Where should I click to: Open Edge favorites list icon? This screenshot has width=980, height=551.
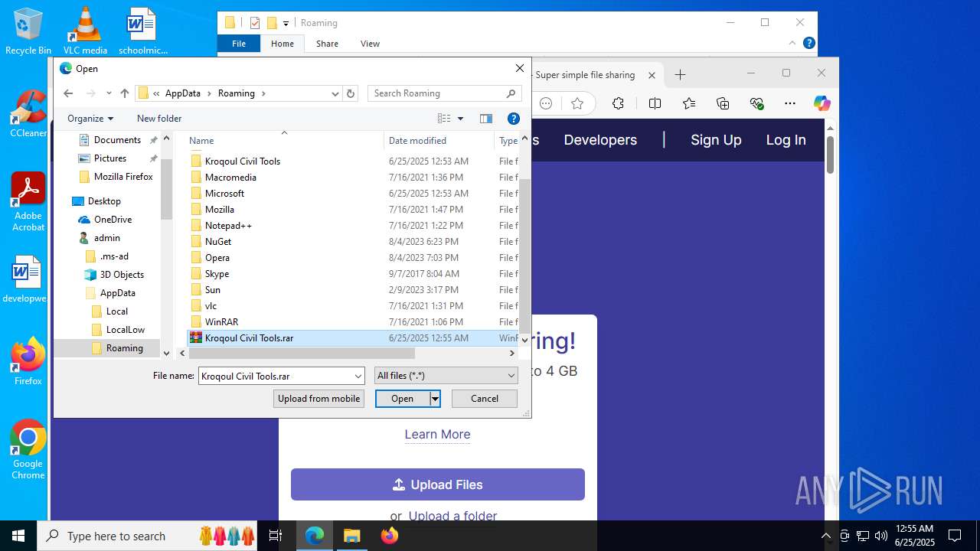(x=689, y=103)
